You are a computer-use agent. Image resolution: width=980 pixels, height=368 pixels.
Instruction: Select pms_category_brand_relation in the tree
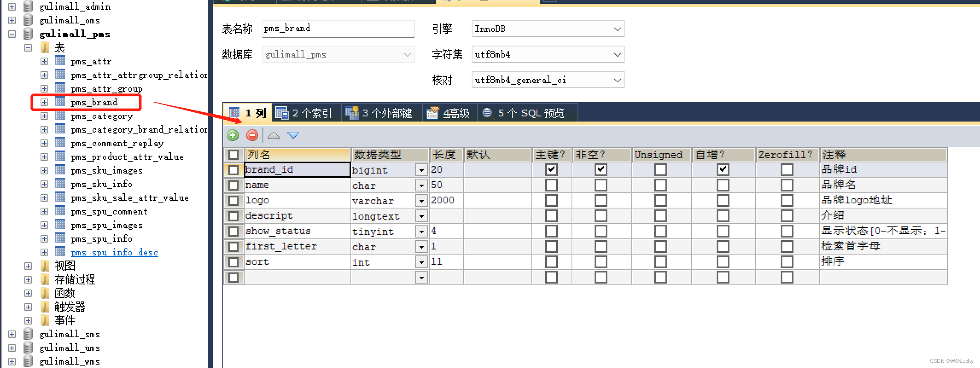[x=139, y=130]
